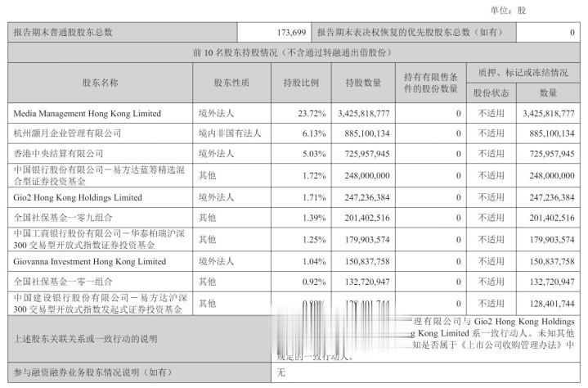Click the 易方达蓝筹精选混合型 fund name
588x388 pixels.
(100, 175)
